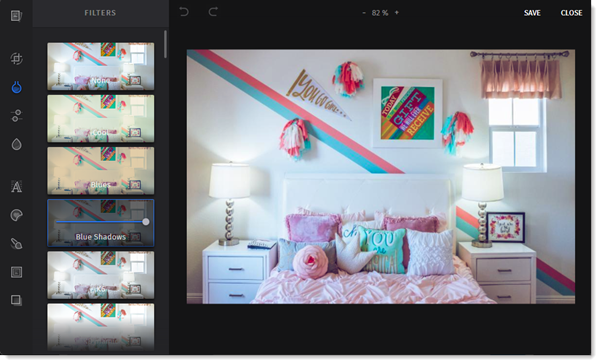Open the overlay tool icon
This screenshot has width=600, height=364.
[x=16, y=300]
